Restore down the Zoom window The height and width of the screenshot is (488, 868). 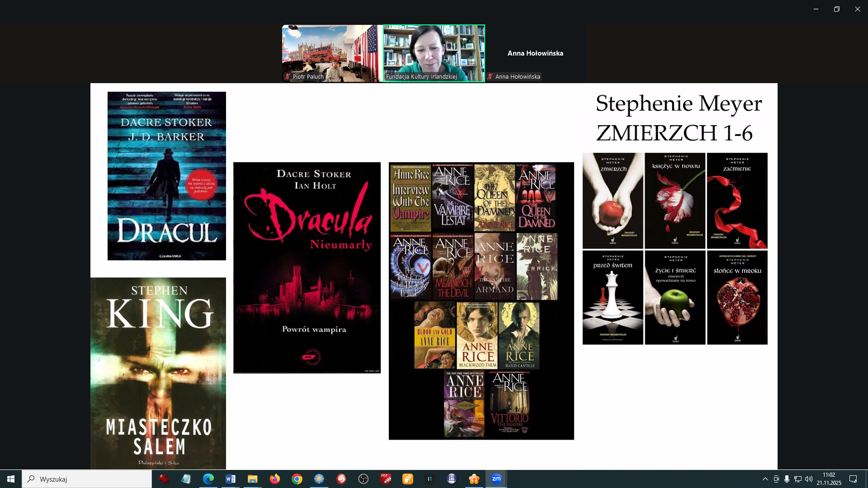pos(836,9)
